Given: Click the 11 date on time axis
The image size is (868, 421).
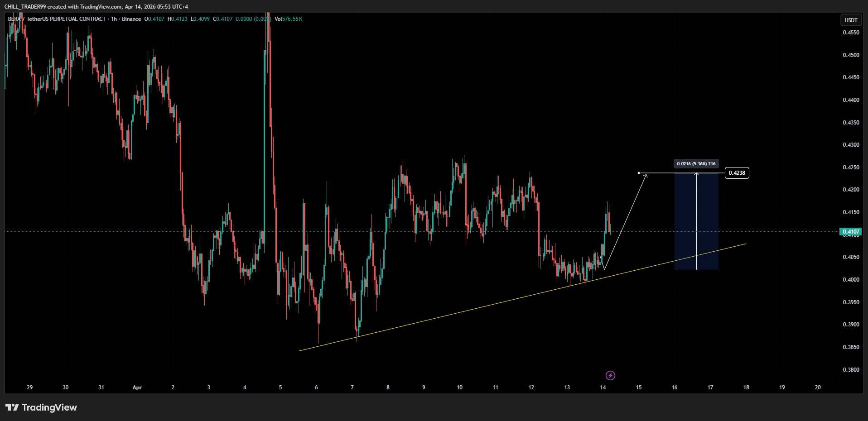Looking at the screenshot, I should coord(495,388).
